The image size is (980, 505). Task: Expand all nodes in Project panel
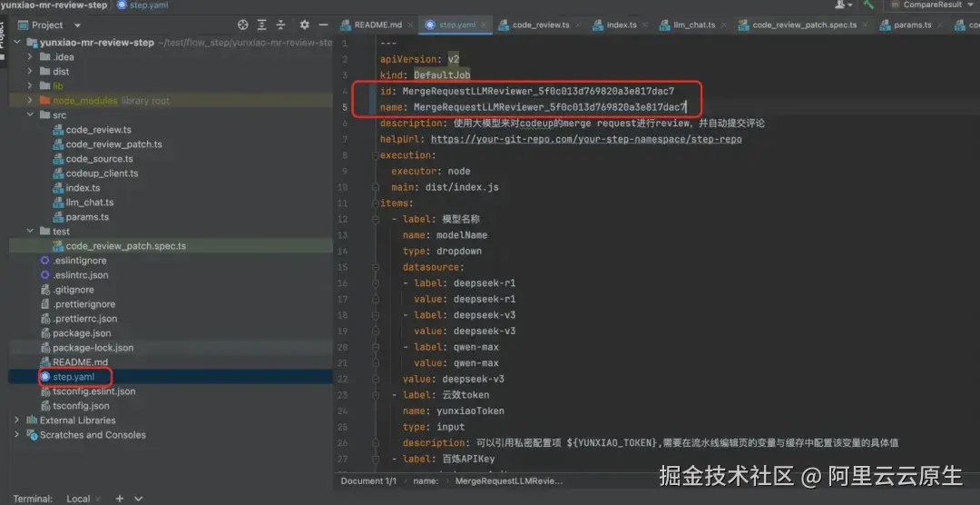(262, 25)
